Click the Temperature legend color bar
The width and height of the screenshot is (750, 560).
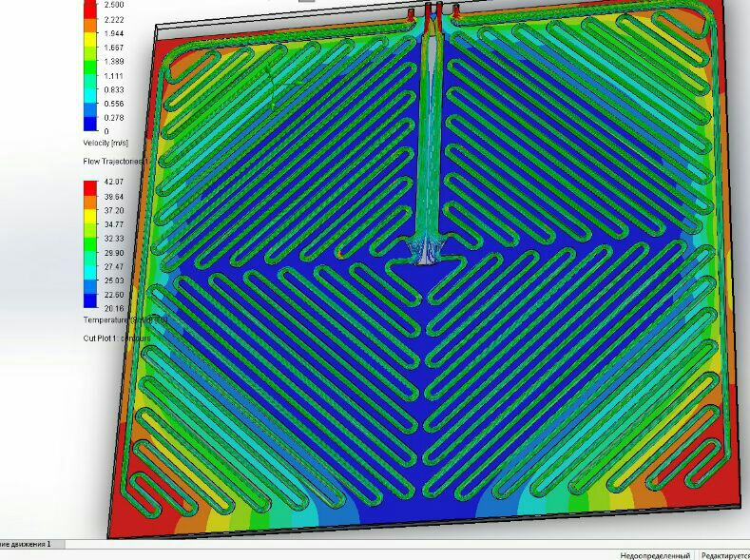click(x=90, y=244)
